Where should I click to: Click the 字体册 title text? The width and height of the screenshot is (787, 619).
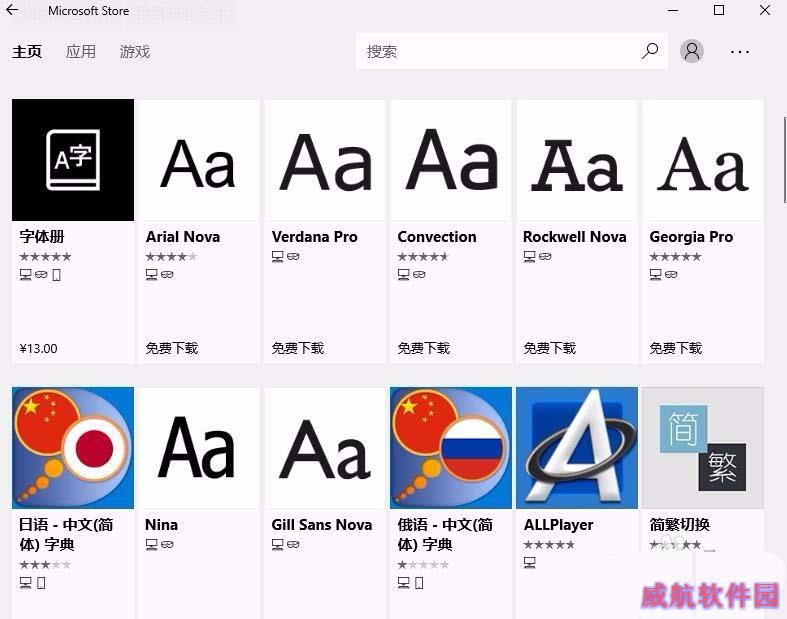(x=42, y=236)
